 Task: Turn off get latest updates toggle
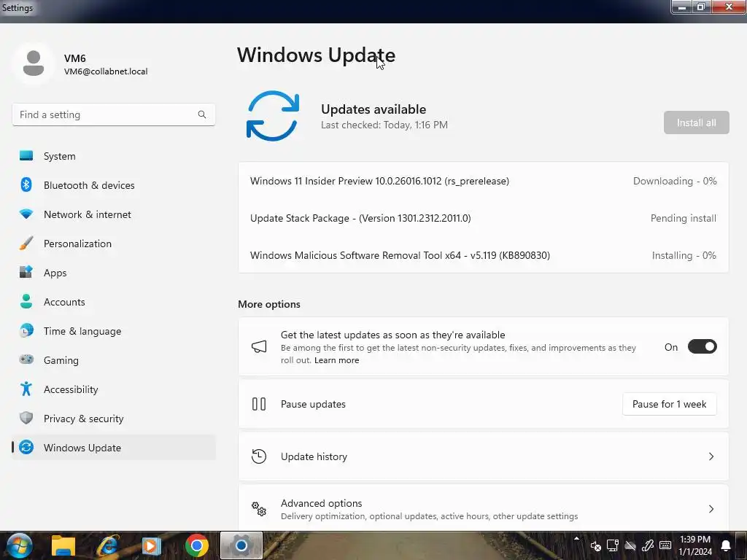click(702, 346)
